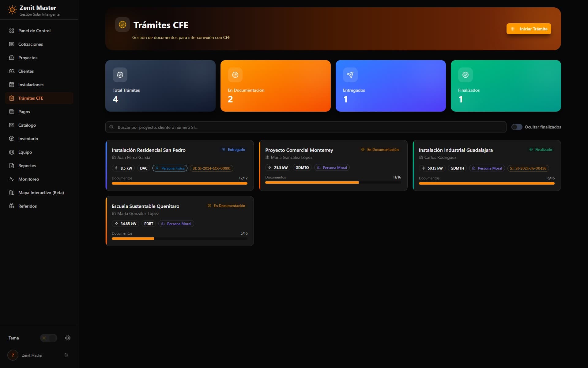Image resolution: width=588 pixels, height=368 pixels.
Task: Click the SI-2024-JA-00456 tag
Action: click(528, 168)
